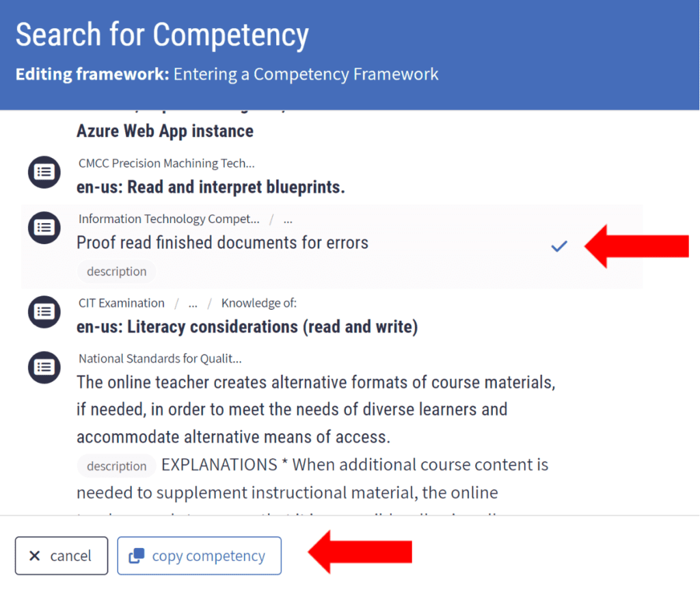Click the copy icon inside copy competency button
Image resolution: width=700 pixels, height=589 pixels.
tap(137, 555)
